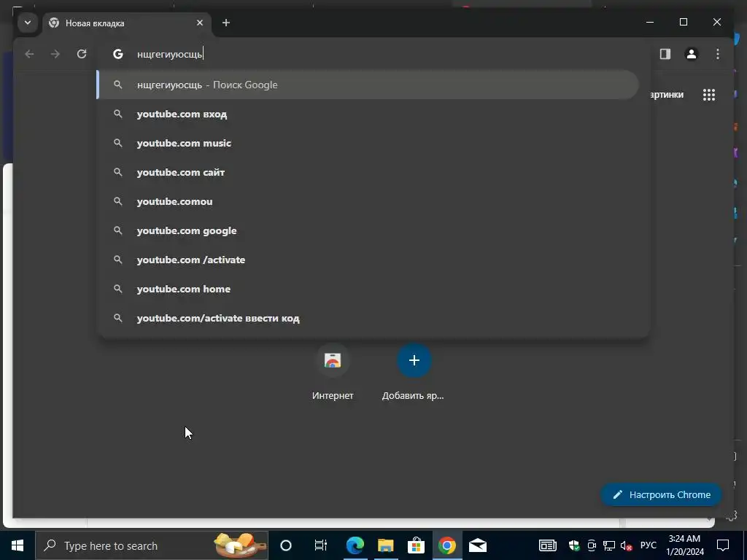Choose suggestion youtube.comou

tap(368, 201)
